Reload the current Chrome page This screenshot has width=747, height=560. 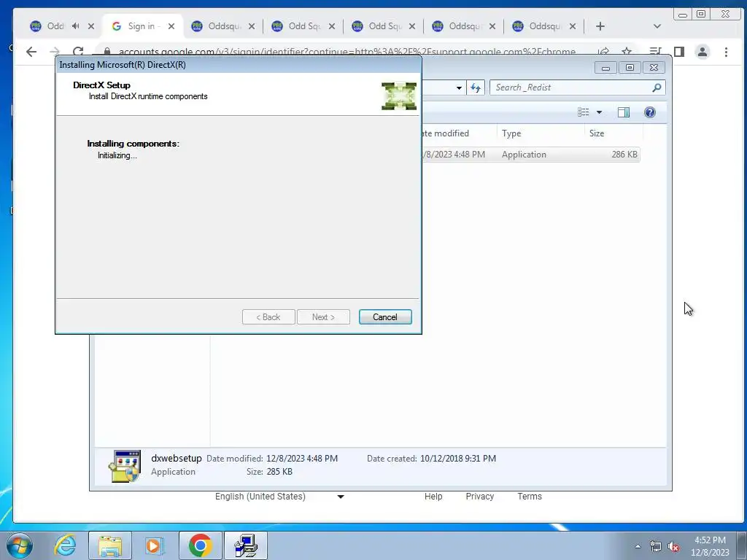coord(78,52)
